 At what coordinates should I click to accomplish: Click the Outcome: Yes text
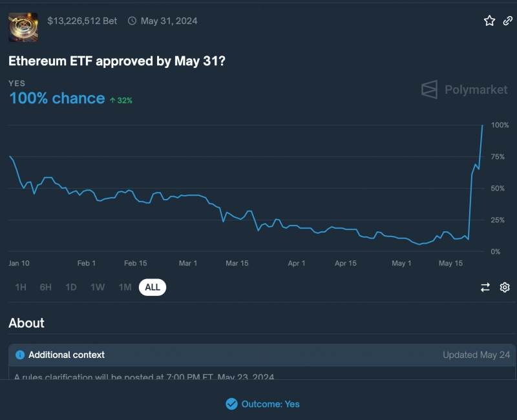[270, 404]
